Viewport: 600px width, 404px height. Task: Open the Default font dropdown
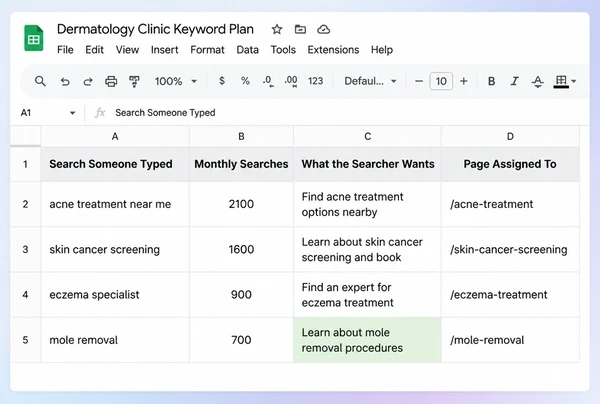pos(370,81)
